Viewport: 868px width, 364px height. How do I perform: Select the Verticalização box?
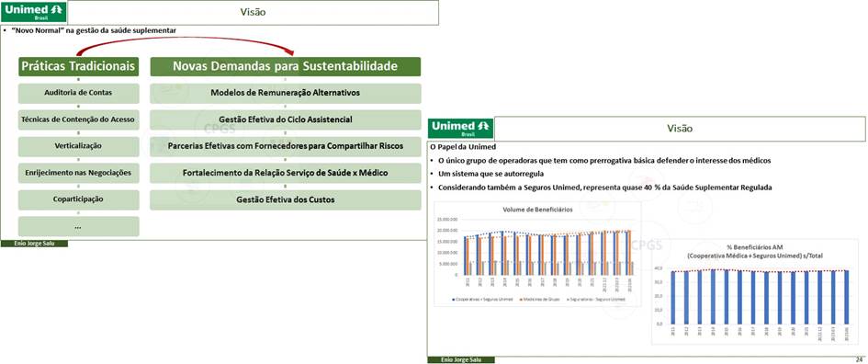tap(79, 146)
